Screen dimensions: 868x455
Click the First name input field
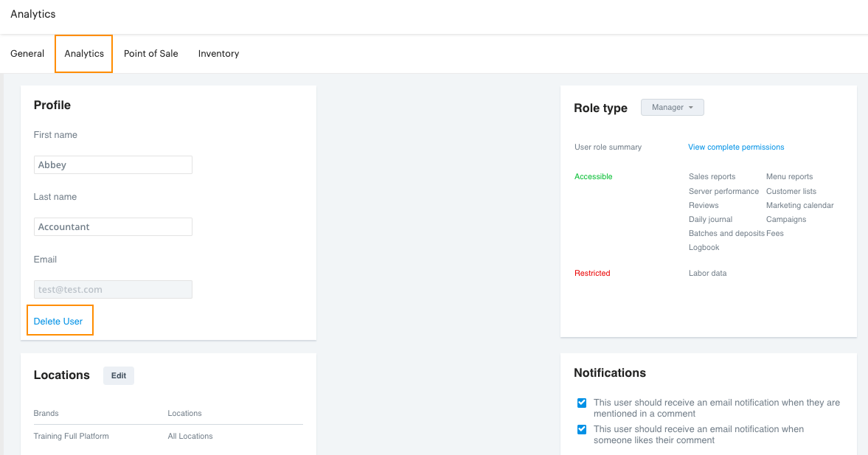tap(112, 164)
